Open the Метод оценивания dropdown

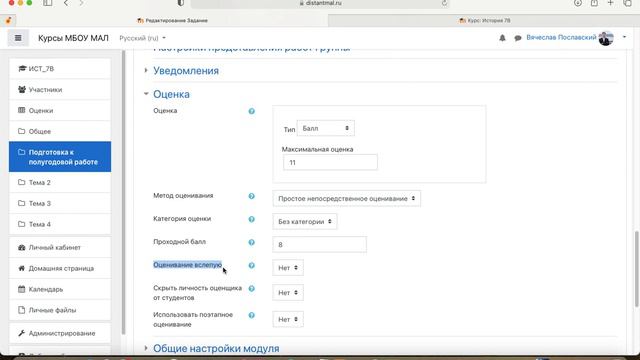point(347,198)
